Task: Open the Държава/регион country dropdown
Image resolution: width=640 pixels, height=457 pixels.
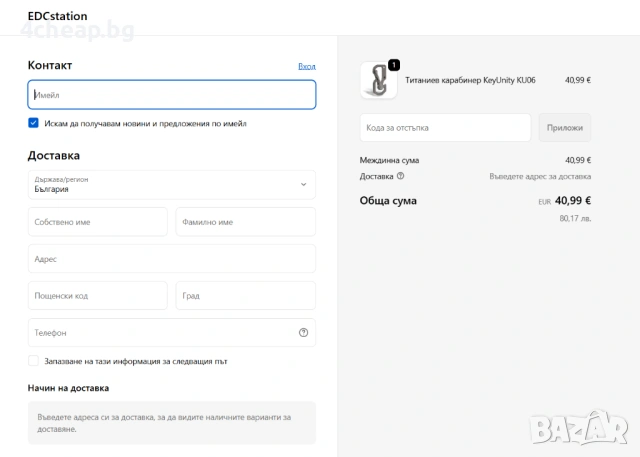Action: coord(172,184)
